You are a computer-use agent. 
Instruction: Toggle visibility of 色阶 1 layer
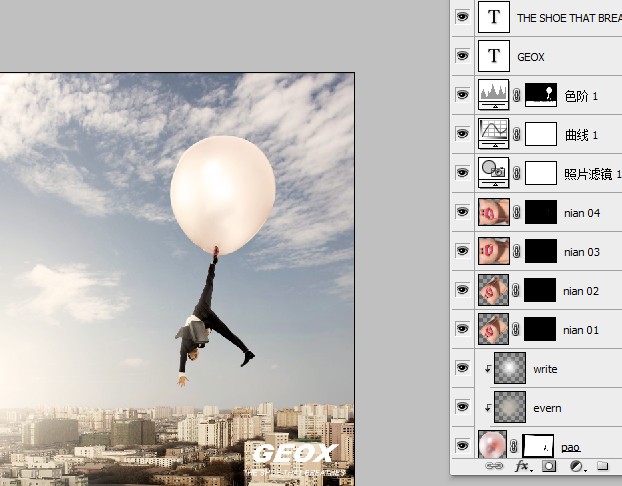pyautogui.click(x=463, y=94)
